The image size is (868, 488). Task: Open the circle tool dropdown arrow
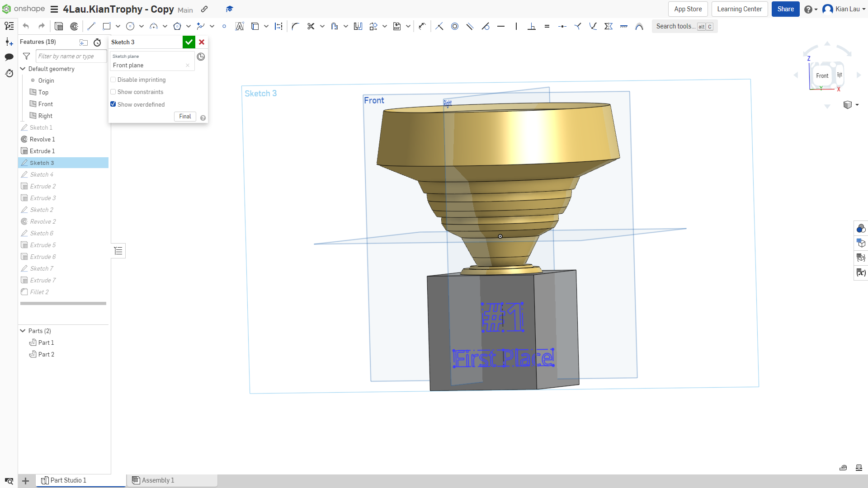pyautogui.click(x=141, y=26)
